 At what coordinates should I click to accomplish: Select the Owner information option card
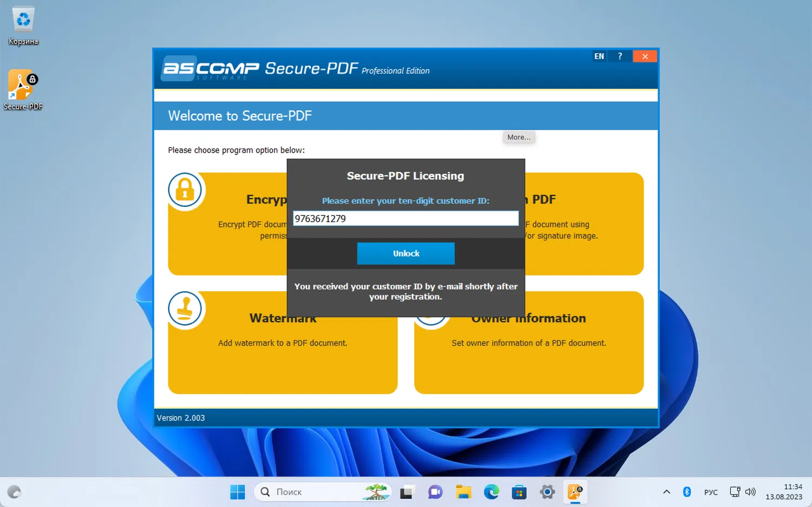(x=529, y=343)
